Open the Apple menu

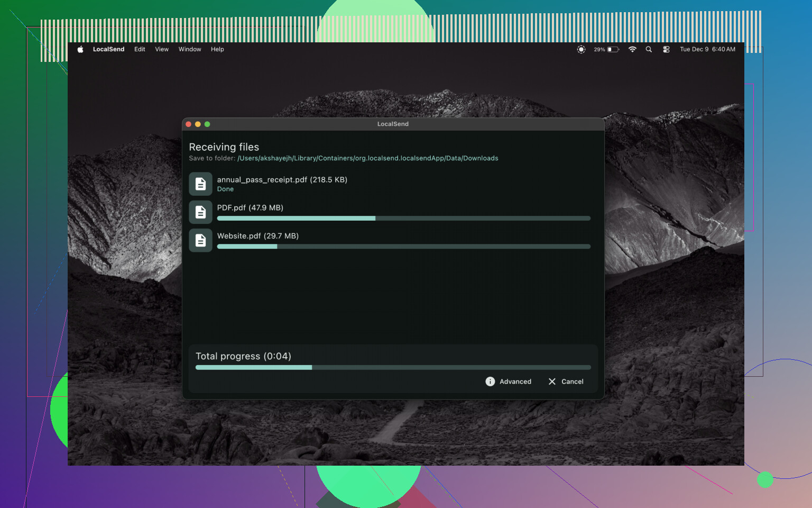(80, 49)
